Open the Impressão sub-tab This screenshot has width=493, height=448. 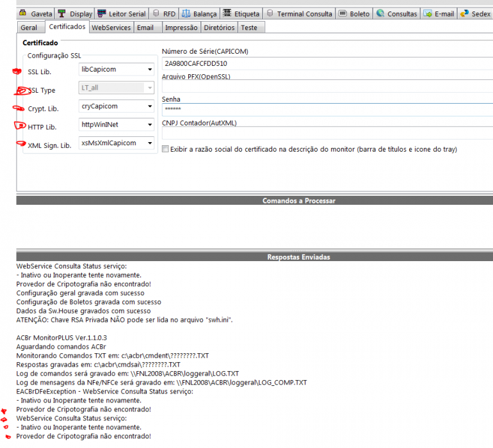[181, 28]
